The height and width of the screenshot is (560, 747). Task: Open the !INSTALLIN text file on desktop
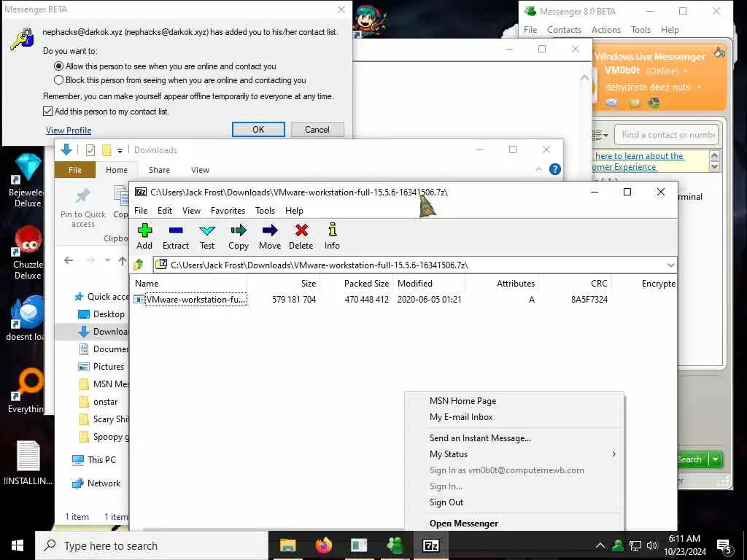click(28, 463)
